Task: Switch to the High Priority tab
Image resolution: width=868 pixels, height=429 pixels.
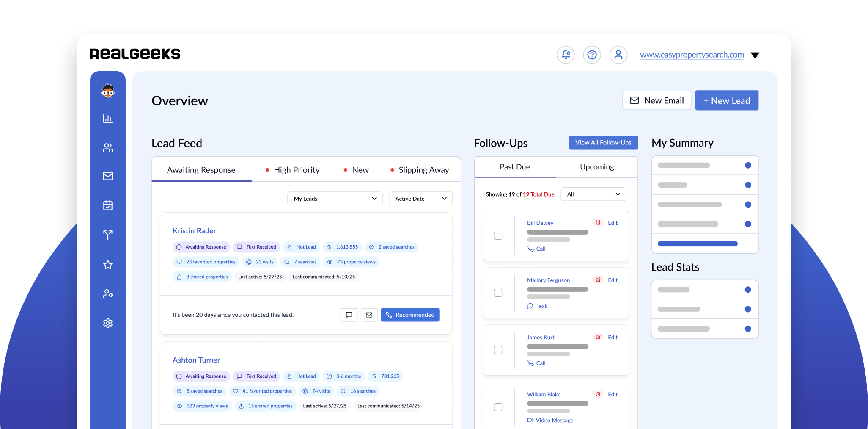Action: tap(296, 170)
